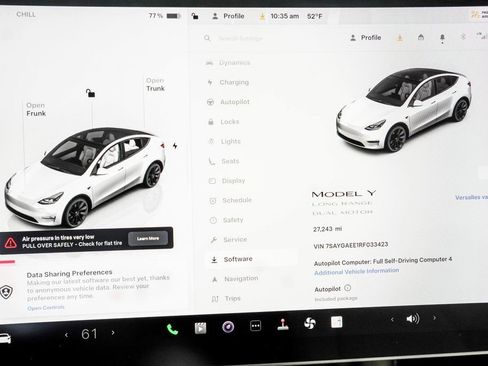The width and height of the screenshot is (488, 366).
Task: Tap the software download arrow in status bar
Action: 262,16
